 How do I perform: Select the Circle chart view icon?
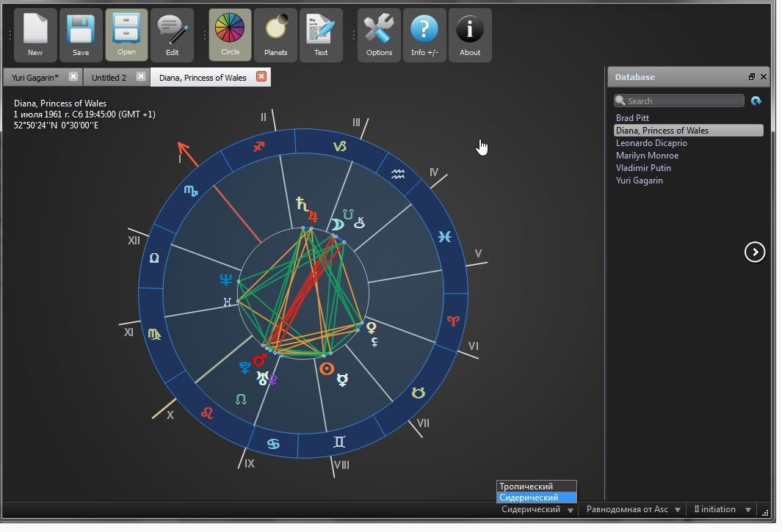coord(230,34)
